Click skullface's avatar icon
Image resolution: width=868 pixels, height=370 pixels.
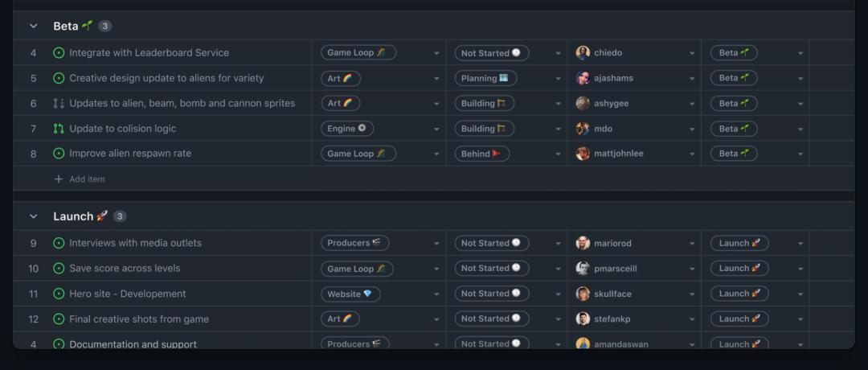[x=583, y=294]
